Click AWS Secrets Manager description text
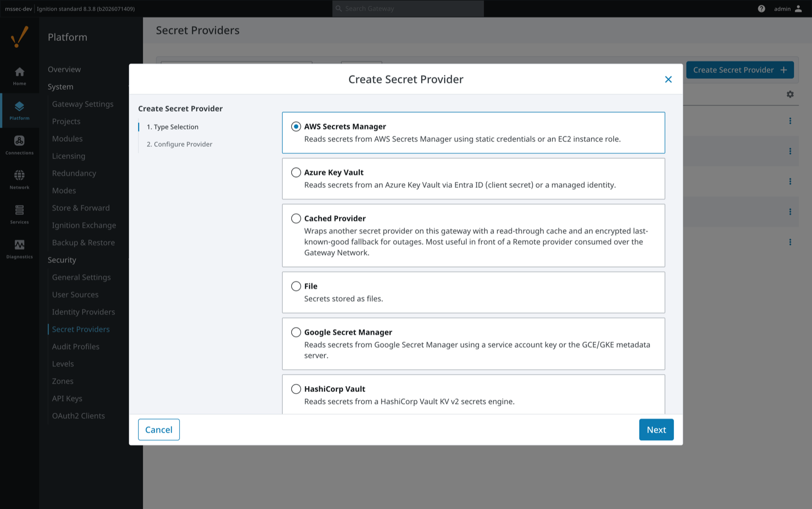812x509 pixels. click(x=462, y=139)
